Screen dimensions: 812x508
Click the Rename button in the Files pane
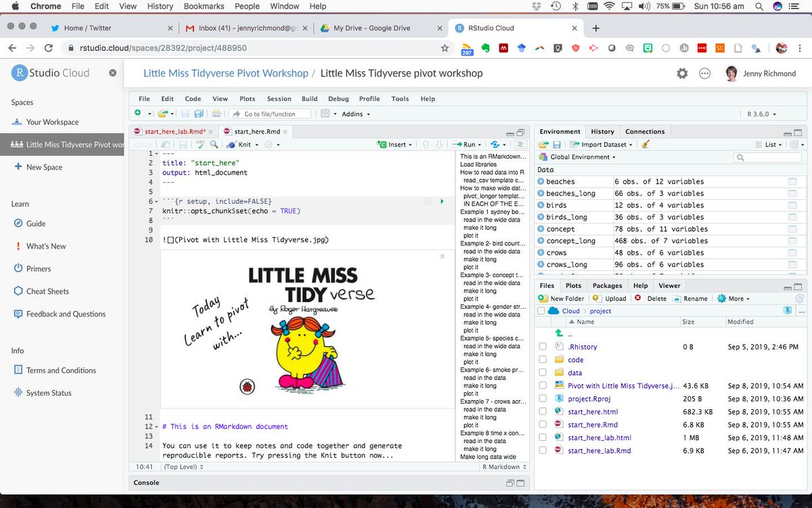tap(690, 298)
